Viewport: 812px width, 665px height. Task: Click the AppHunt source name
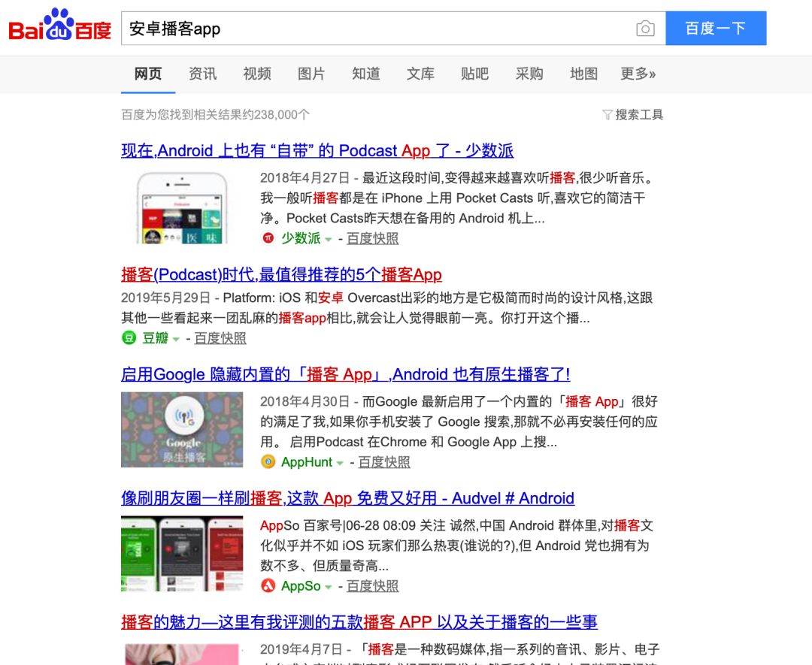[x=307, y=461]
